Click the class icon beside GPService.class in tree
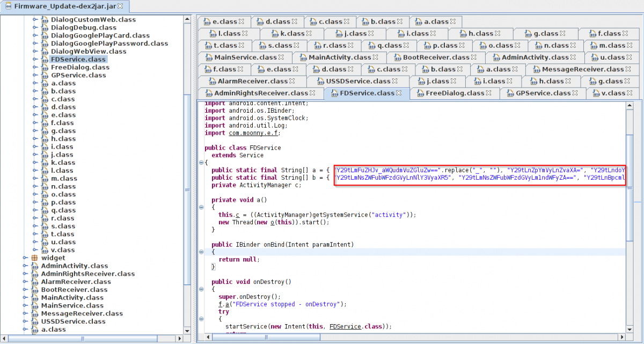This screenshot has width=644, height=344. pos(43,76)
